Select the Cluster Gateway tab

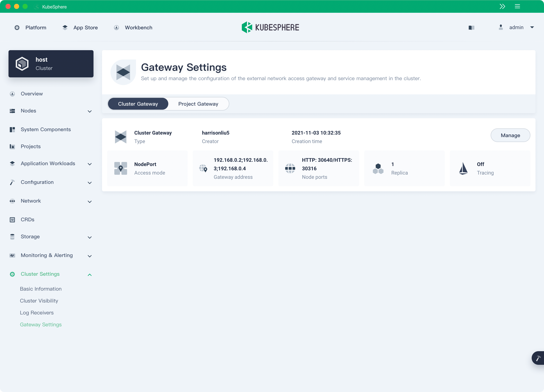(138, 104)
